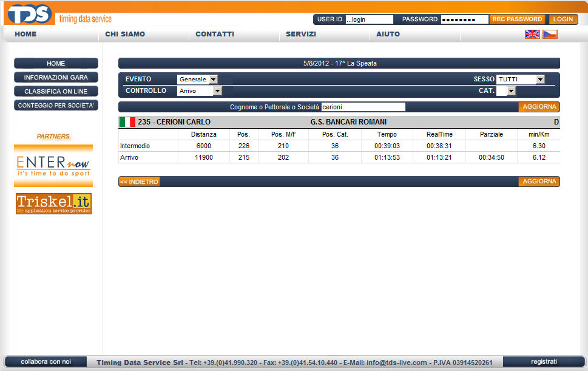Click the Italian flag next to Cerioni Carlo
The width and height of the screenshot is (588, 371).
[x=127, y=122]
